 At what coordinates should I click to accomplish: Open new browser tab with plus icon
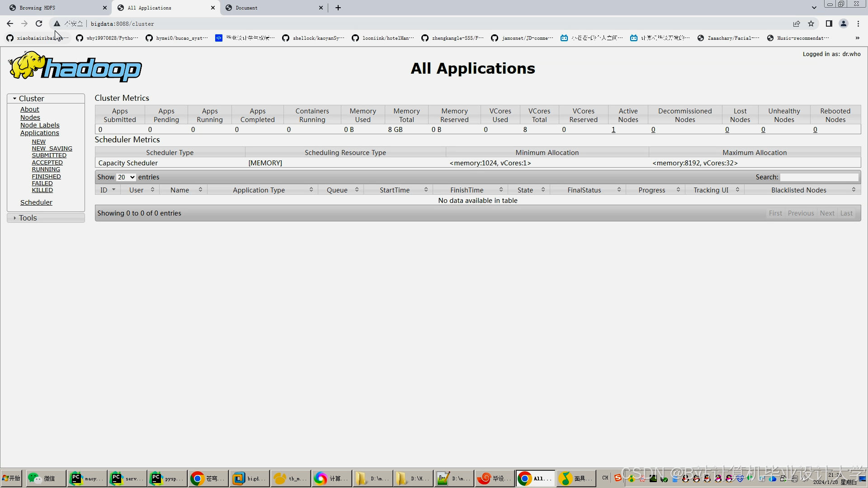click(x=338, y=8)
